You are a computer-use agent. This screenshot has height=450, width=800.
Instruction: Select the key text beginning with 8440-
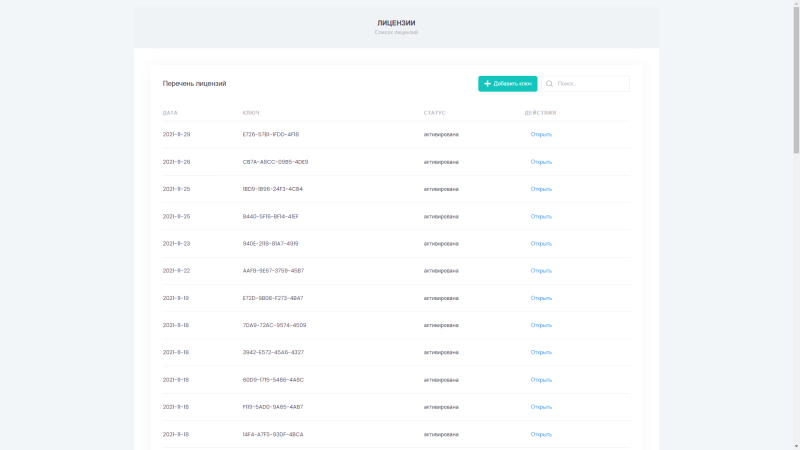(270, 216)
